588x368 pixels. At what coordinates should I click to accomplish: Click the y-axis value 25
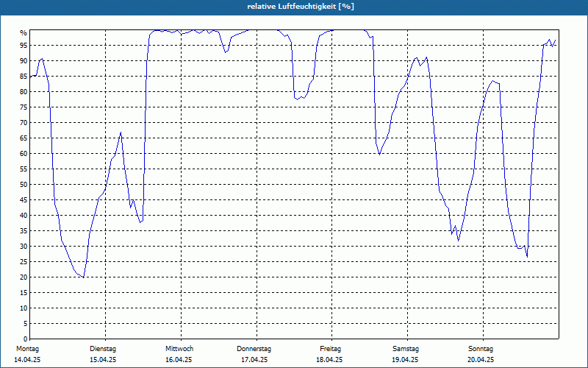coord(24,262)
